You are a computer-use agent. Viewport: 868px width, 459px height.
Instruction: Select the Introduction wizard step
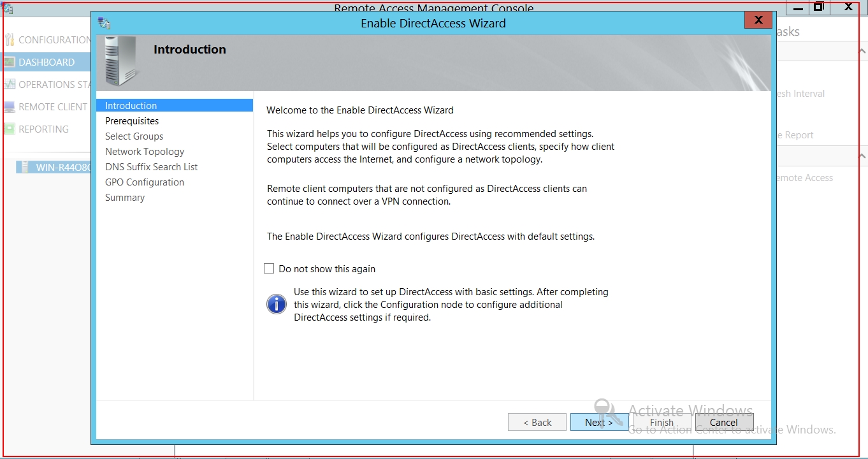[131, 106]
